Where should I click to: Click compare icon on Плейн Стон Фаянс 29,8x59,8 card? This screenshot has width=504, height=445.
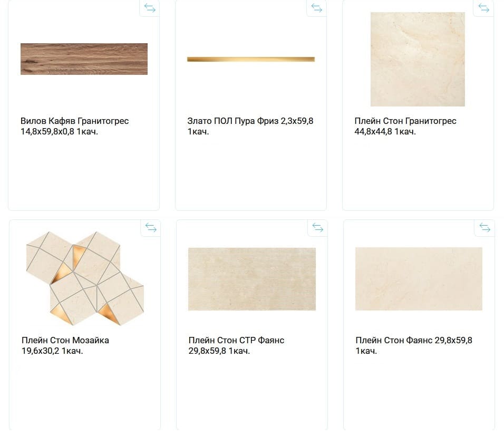point(484,228)
